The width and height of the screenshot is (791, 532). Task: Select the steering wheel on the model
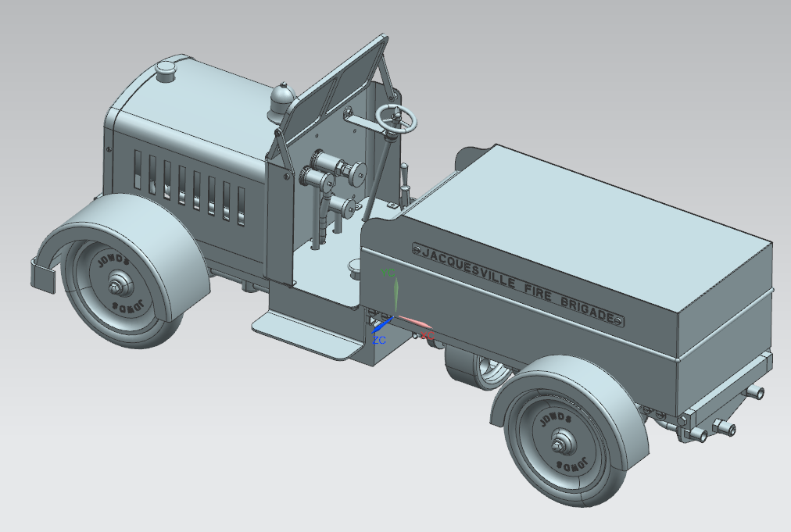pos(397,119)
